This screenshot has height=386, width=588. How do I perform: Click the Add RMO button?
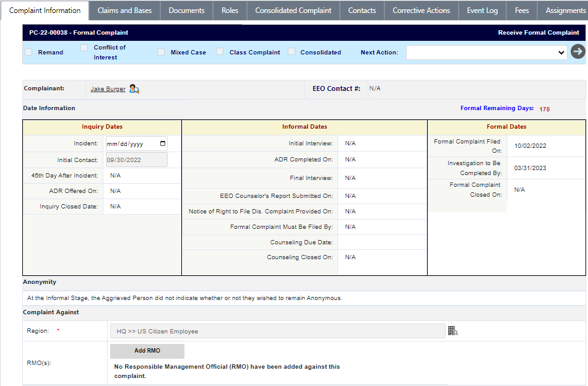[147, 351]
